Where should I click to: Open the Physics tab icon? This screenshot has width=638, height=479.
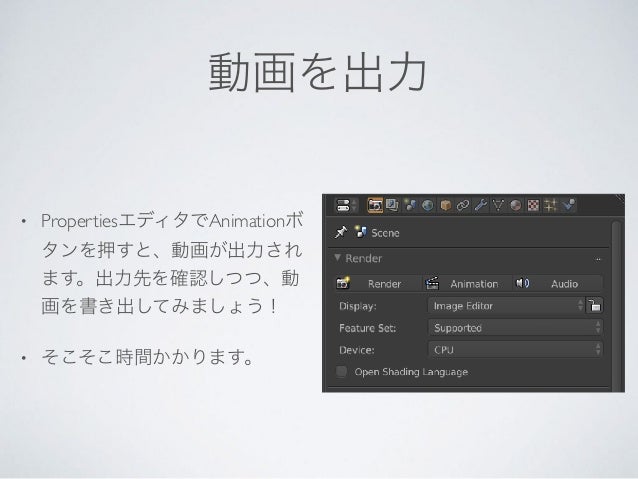569,205
